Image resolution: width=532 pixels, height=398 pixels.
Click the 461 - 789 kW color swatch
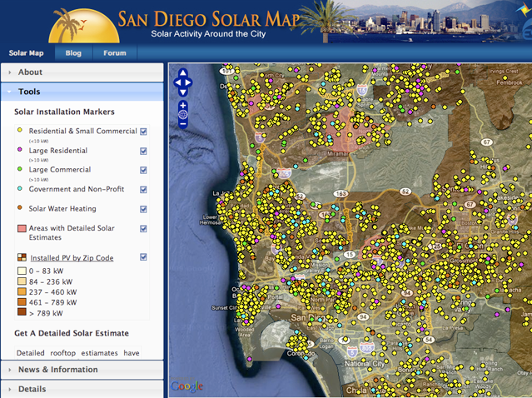click(22, 301)
